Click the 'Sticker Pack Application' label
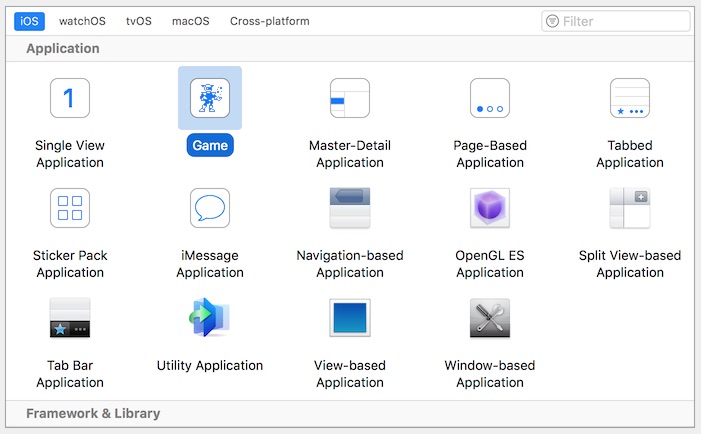This screenshot has height=434, width=701. (70, 264)
